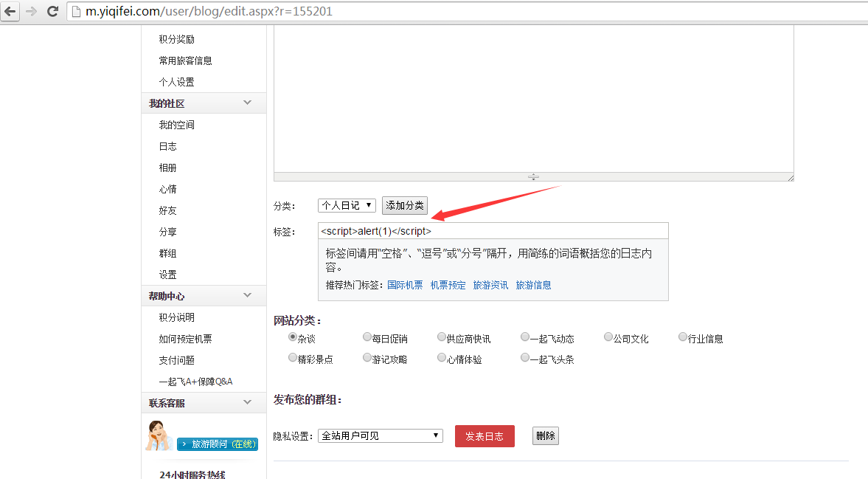Click the 旅游顾问 (在线) chat button

(x=218, y=444)
